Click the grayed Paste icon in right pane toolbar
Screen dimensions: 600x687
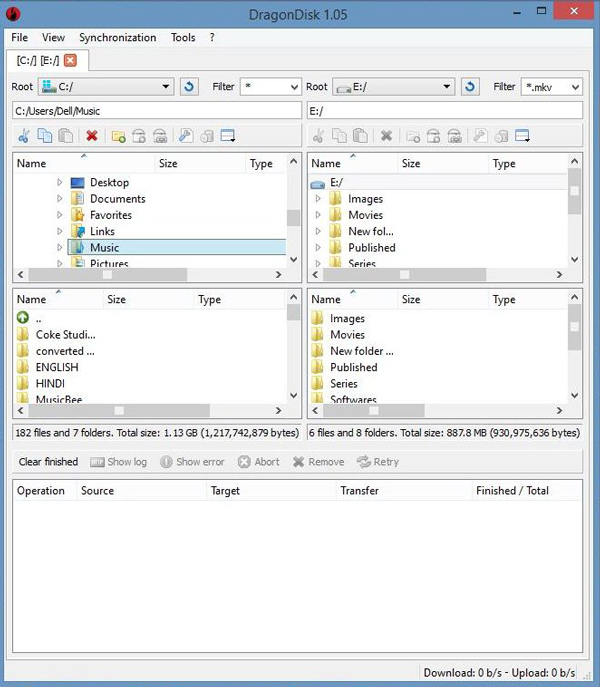coord(360,136)
